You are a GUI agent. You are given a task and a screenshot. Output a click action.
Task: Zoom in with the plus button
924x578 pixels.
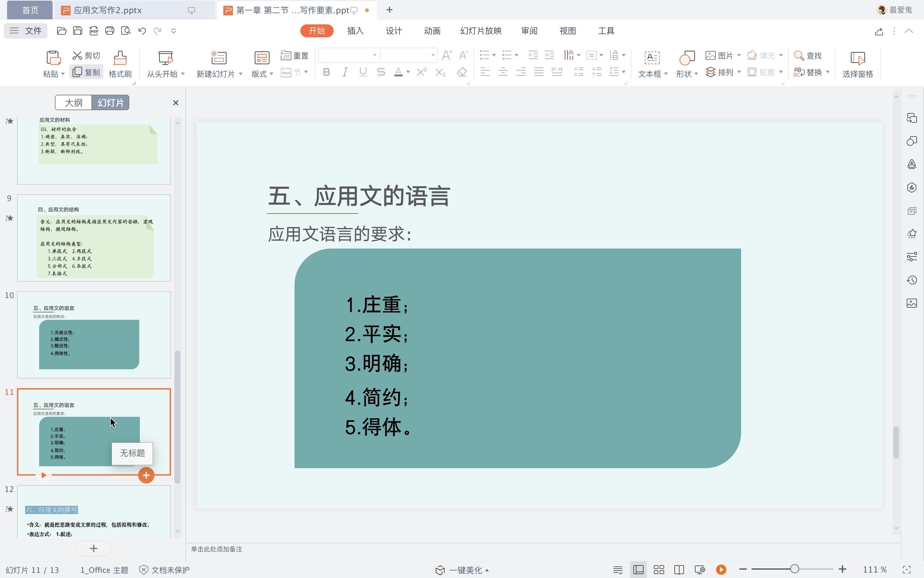842,569
